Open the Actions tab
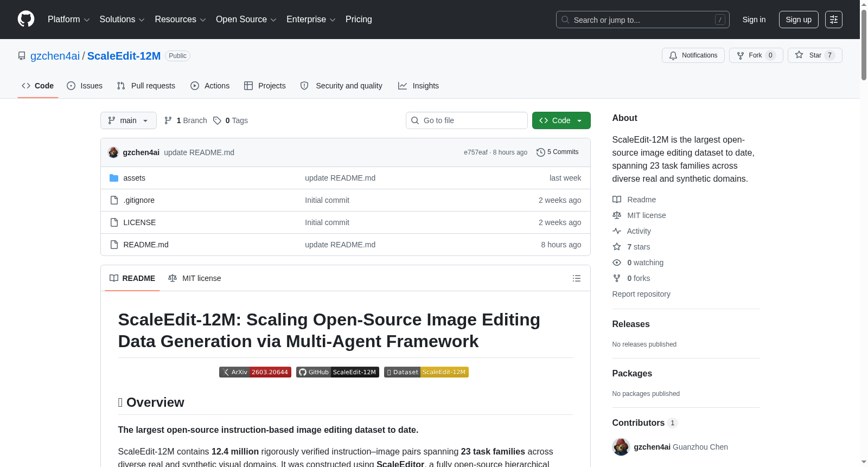 (210, 86)
